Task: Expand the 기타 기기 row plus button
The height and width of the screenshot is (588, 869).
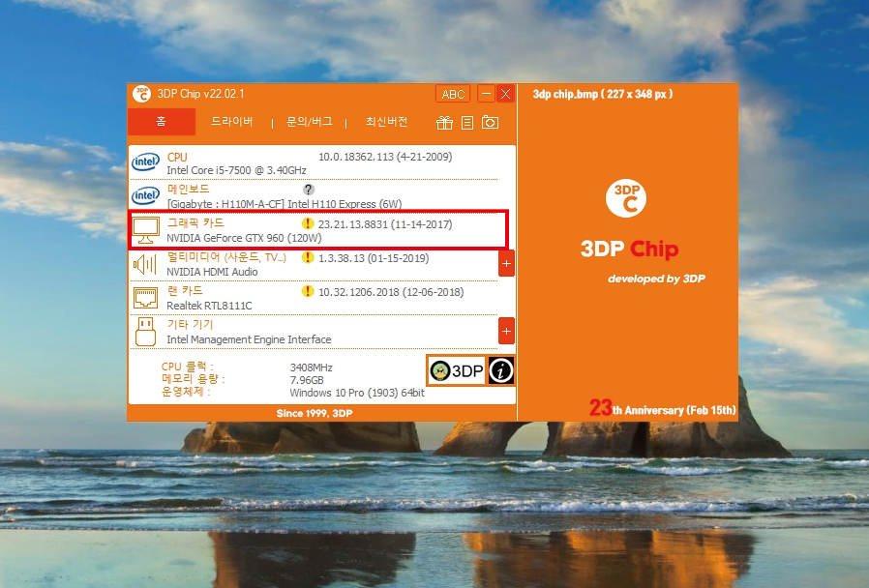Action: [506, 331]
